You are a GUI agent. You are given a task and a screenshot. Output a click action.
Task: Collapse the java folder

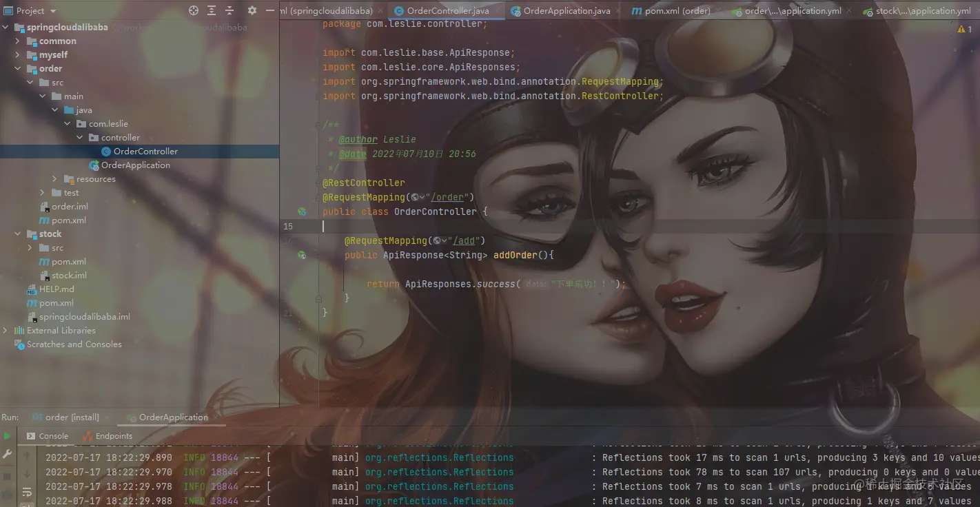55,110
